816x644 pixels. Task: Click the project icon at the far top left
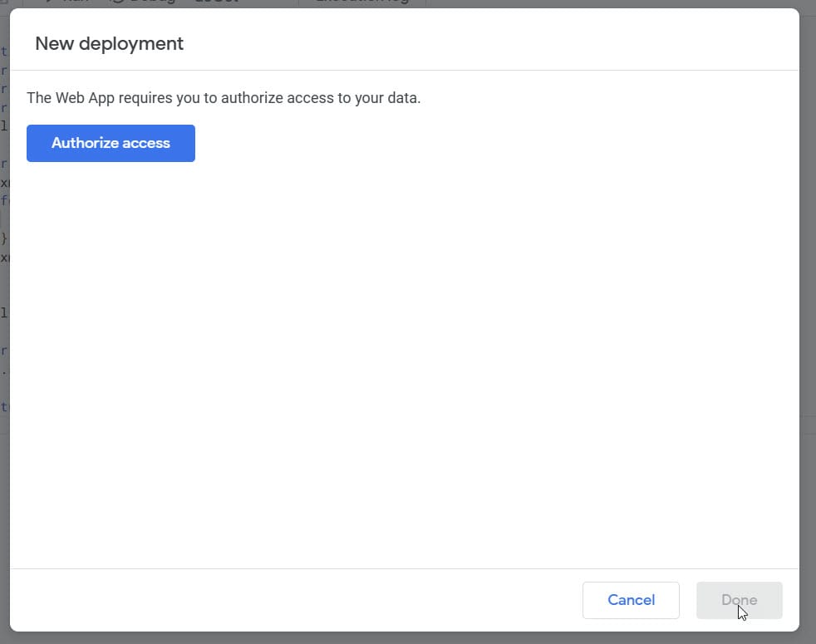click(7, 2)
